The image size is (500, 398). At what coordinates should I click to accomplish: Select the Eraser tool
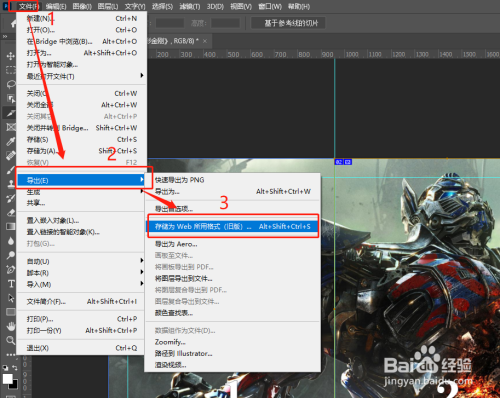pos(11,212)
